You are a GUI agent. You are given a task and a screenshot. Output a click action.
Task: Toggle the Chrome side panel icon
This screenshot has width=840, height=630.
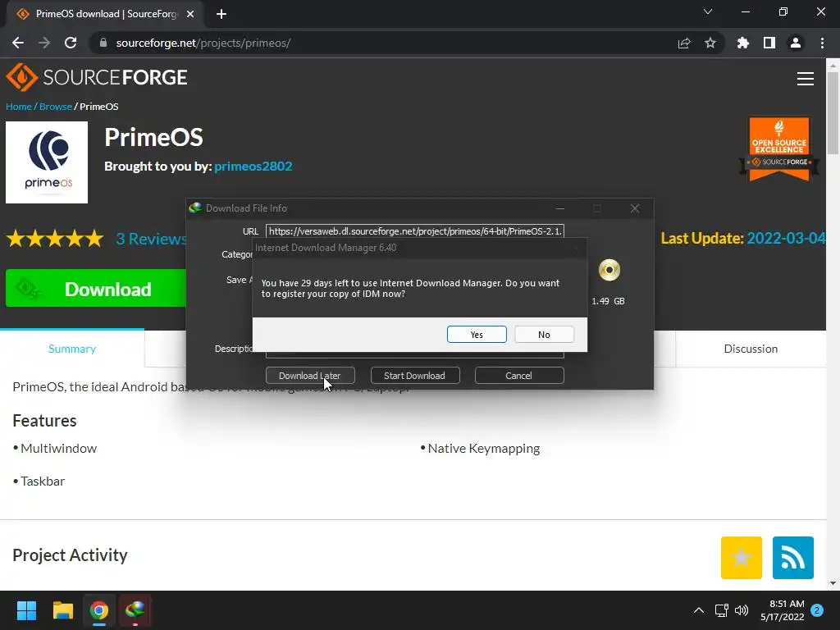(x=769, y=43)
